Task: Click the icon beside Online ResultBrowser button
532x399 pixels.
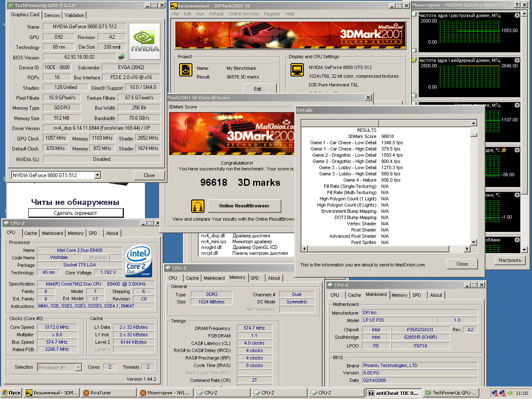Action: pyautogui.click(x=198, y=206)
